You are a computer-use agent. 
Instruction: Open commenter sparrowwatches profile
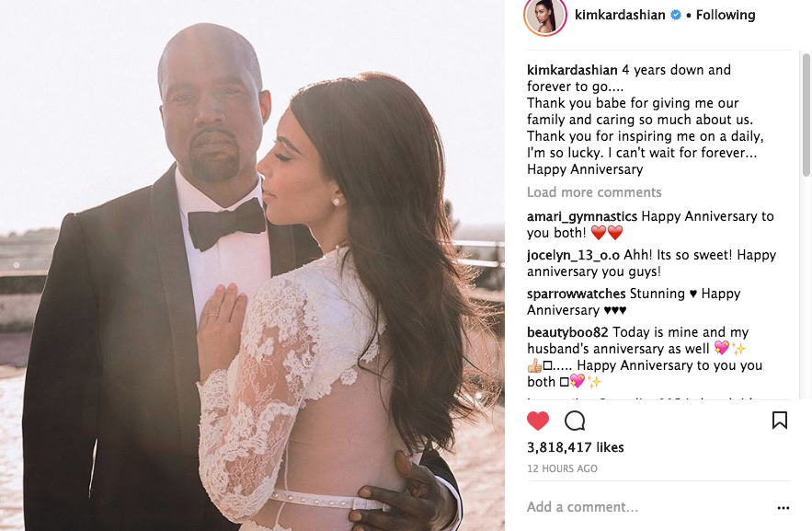click(577, 294)
